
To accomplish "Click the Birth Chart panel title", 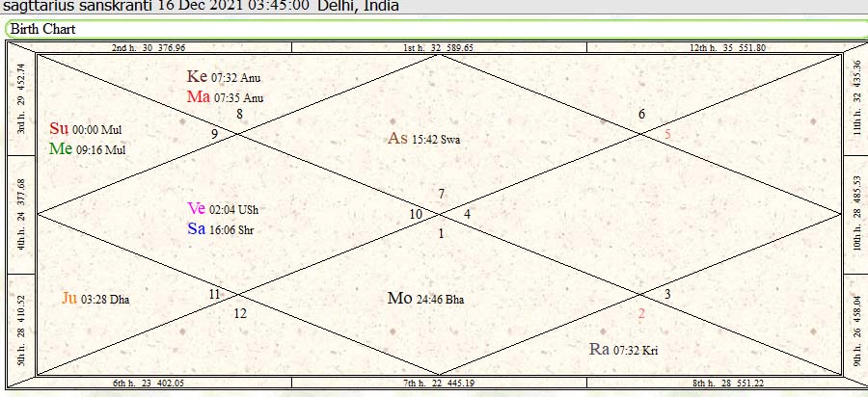I will point(42,29).
